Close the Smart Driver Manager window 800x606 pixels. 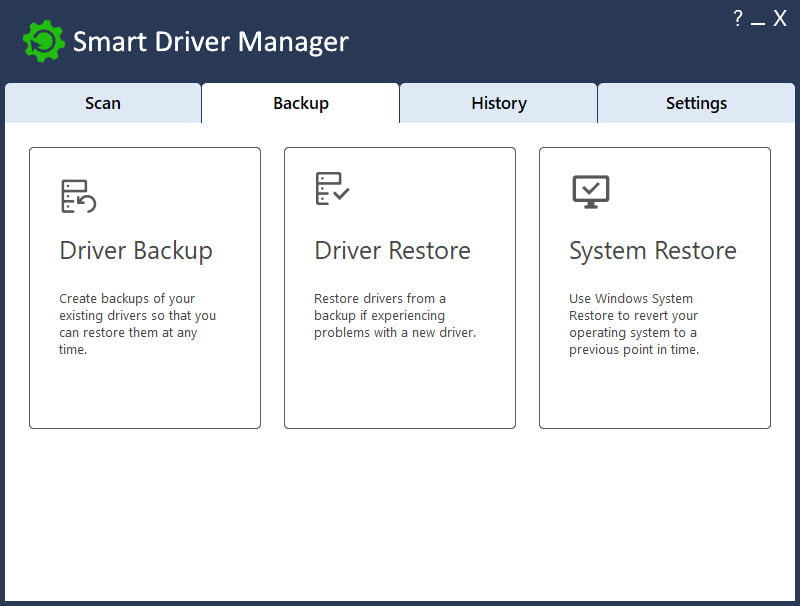(780, 18)
